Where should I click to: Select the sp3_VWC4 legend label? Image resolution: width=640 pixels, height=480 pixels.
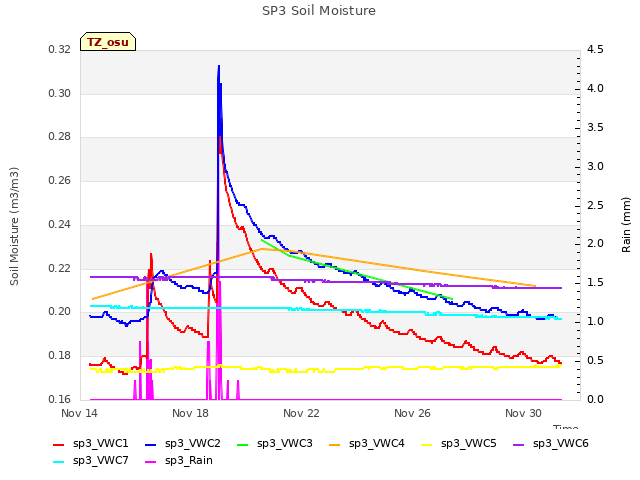coord(377,444)
